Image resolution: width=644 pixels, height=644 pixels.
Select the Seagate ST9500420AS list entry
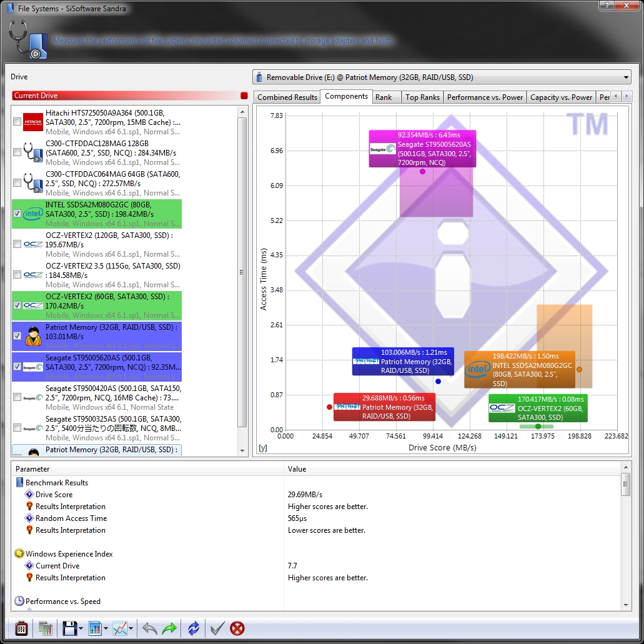point(97,397)
